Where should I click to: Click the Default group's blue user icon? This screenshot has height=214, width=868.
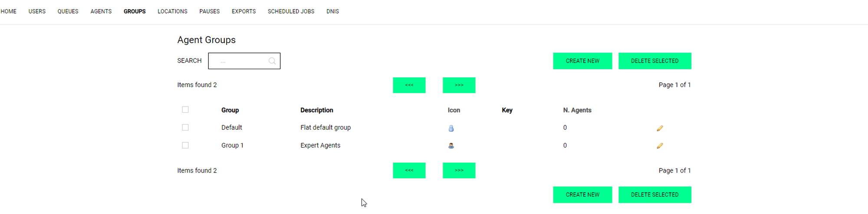[451, 128]
